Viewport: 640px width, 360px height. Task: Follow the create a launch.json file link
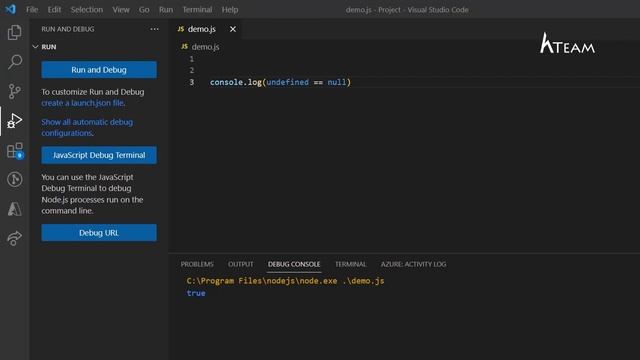82,103
